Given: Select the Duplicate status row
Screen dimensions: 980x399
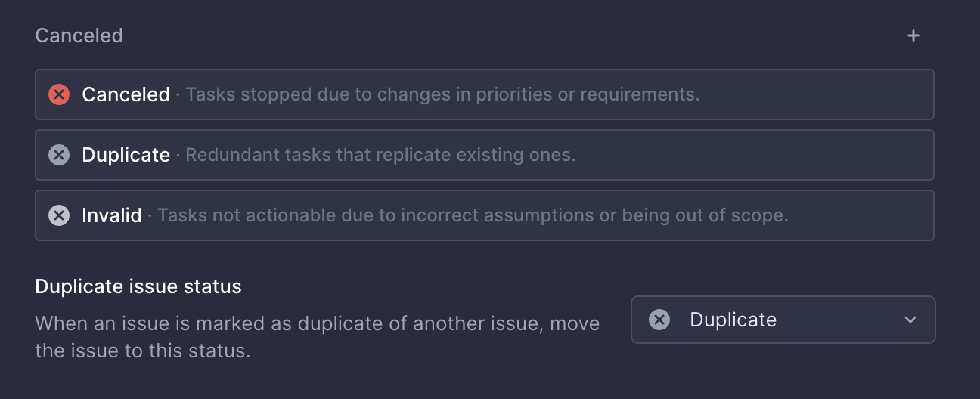Looking at the screenshot, I should (485, 155).
